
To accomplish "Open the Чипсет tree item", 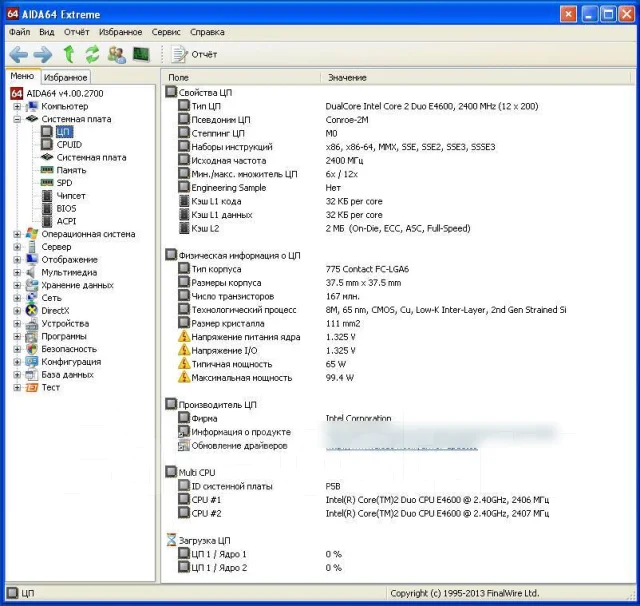I will click(71, 196).
